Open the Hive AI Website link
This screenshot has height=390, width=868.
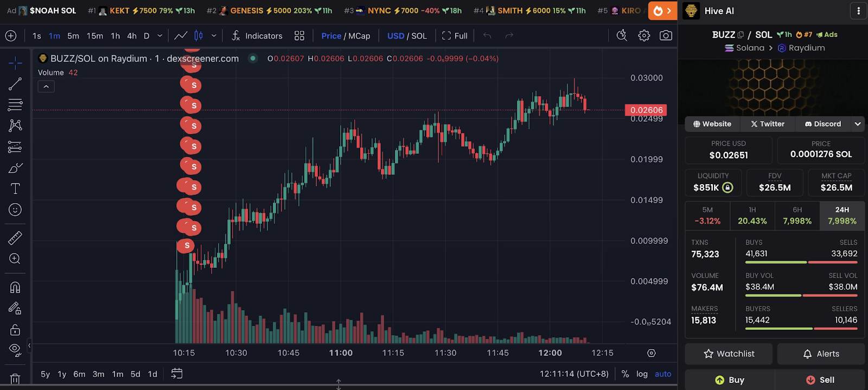(x=712, y=124)
